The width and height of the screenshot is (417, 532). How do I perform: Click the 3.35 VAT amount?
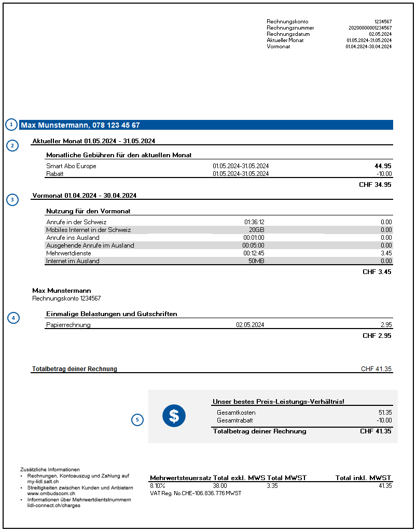pyautogui.click(x=272, y=486)
